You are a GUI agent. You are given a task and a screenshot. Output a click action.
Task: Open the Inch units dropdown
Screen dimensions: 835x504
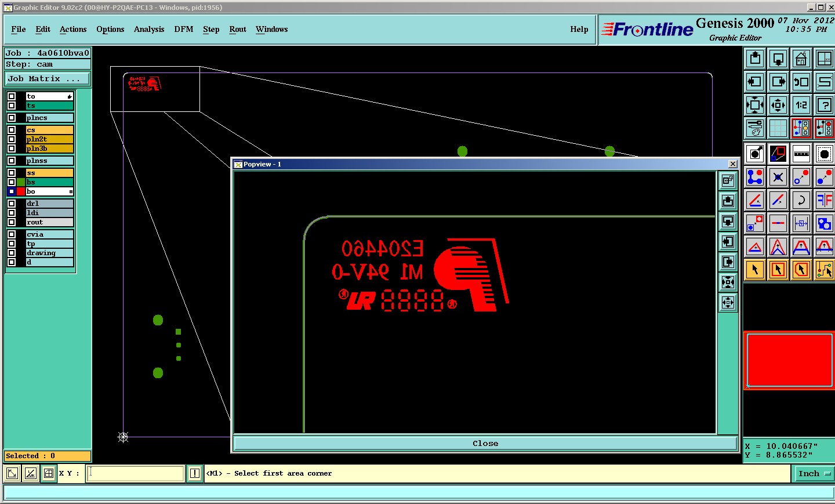[814, 473]
